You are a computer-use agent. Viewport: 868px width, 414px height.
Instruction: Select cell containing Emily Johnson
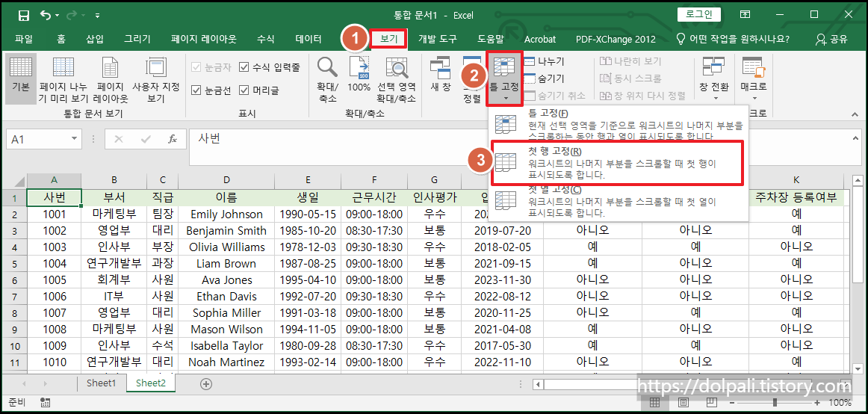click(x=226, y=214)
